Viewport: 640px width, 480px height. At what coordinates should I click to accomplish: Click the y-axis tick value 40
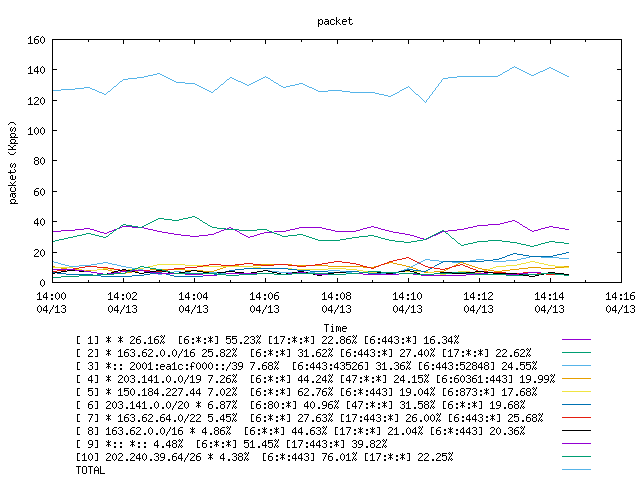click(39, 222)
